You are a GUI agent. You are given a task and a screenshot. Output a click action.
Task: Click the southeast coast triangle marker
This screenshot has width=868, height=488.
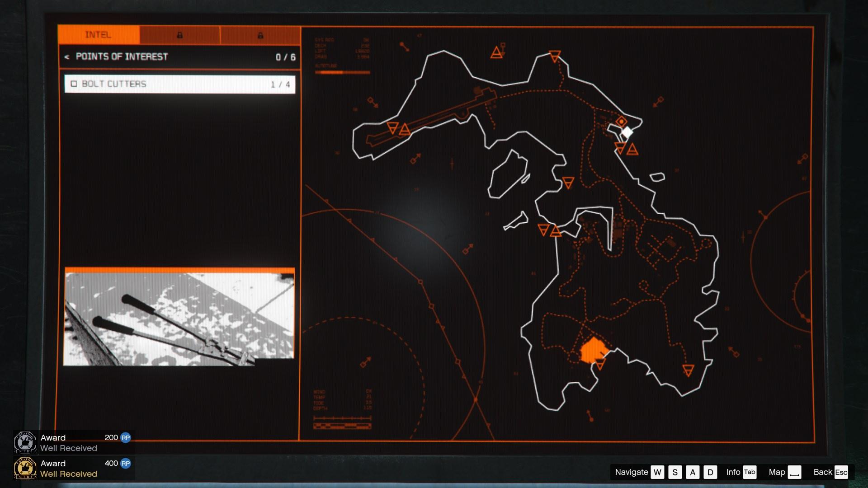click(688, 371)
